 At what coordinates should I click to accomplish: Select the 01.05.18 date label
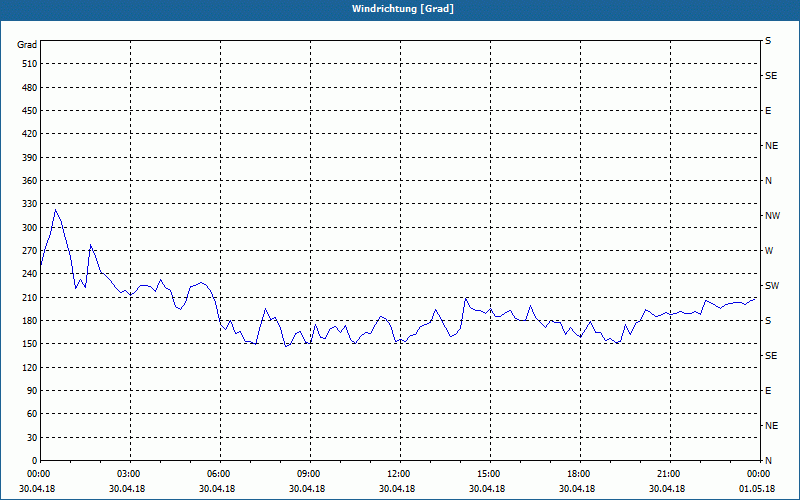[x=757, y=489]
